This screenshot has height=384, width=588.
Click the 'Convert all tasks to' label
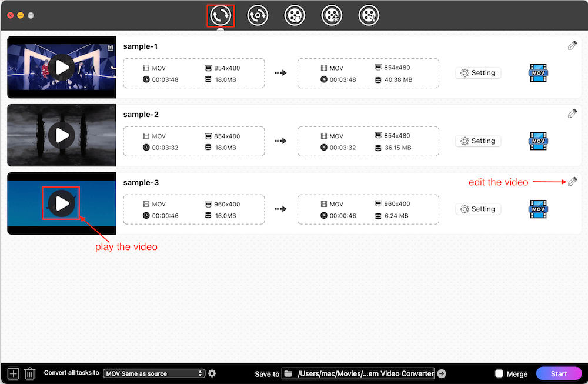[x=71, y=373]
